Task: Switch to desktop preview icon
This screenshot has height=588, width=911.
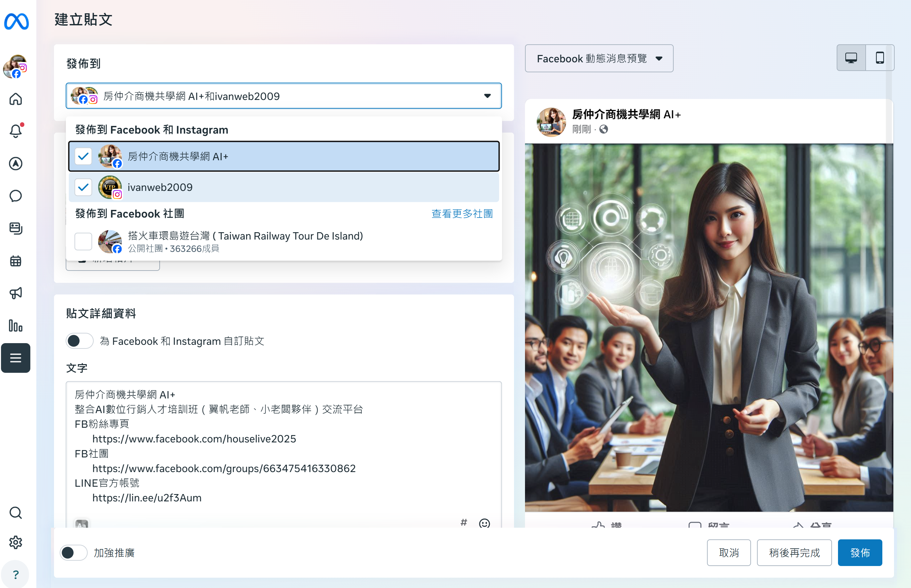Action: pos(851,58)
